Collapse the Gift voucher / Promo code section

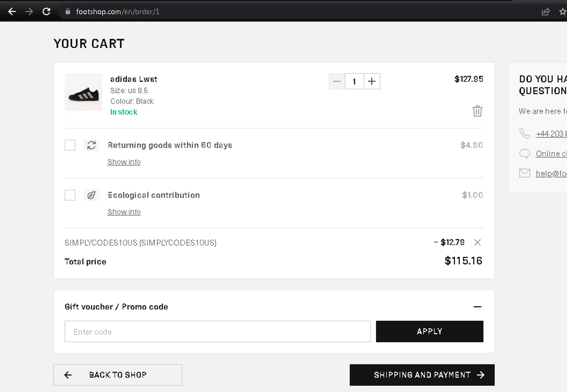click(x=477, y=307)
